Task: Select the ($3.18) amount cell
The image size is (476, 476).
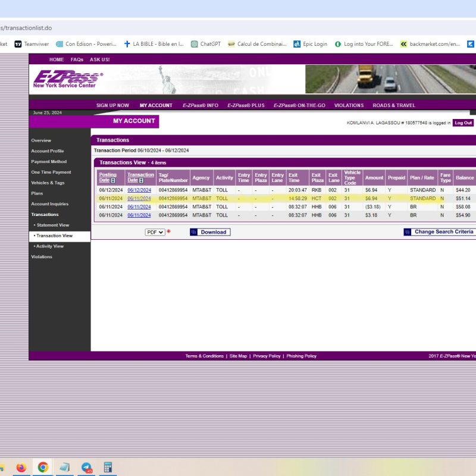Action: click(x=373, y=206)
